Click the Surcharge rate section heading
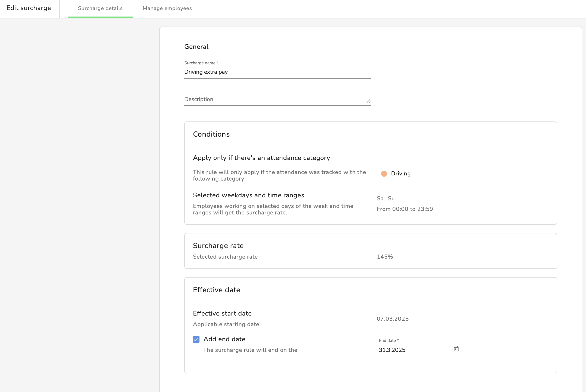 pyautogui.click(x=218, y=246)
